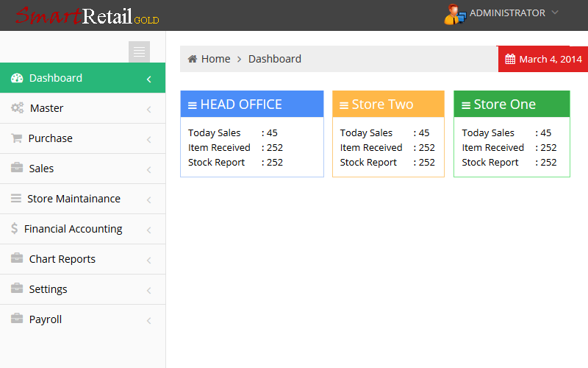Image resolution: width=588 pixels, height=368 pixels.
Task: Click the Purchase shopping cart icon
Action: tap(16, 138)
